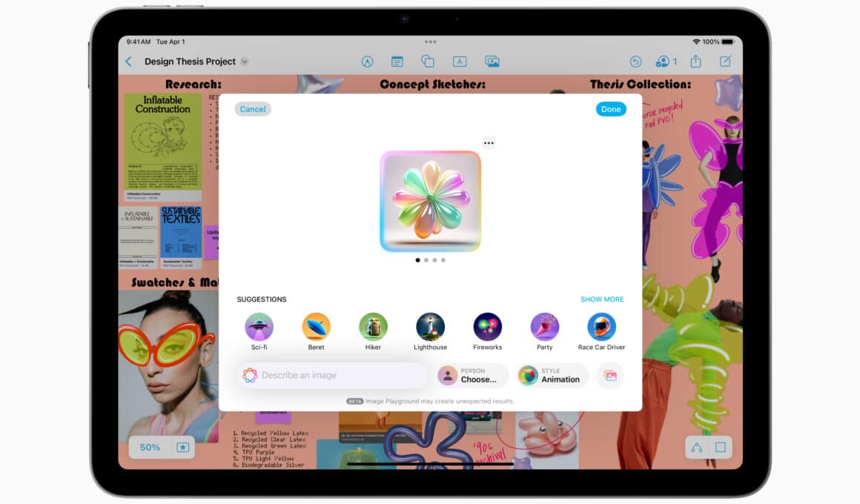Tap the Wi-Fi status icon

697,42
